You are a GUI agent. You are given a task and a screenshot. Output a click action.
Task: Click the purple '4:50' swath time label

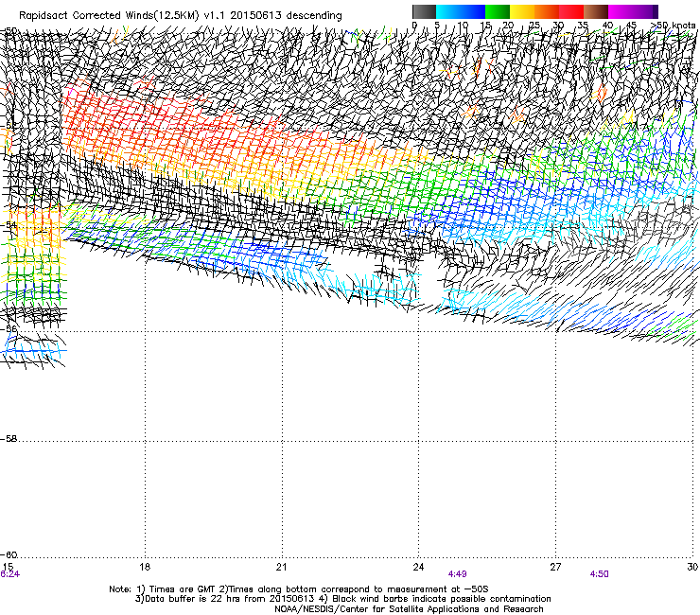[599, 574]
